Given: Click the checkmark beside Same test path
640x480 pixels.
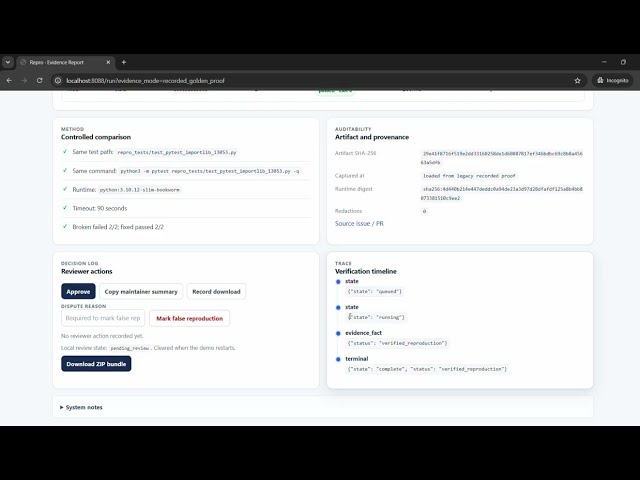Looking at the screenshot, I should point(64,151).
